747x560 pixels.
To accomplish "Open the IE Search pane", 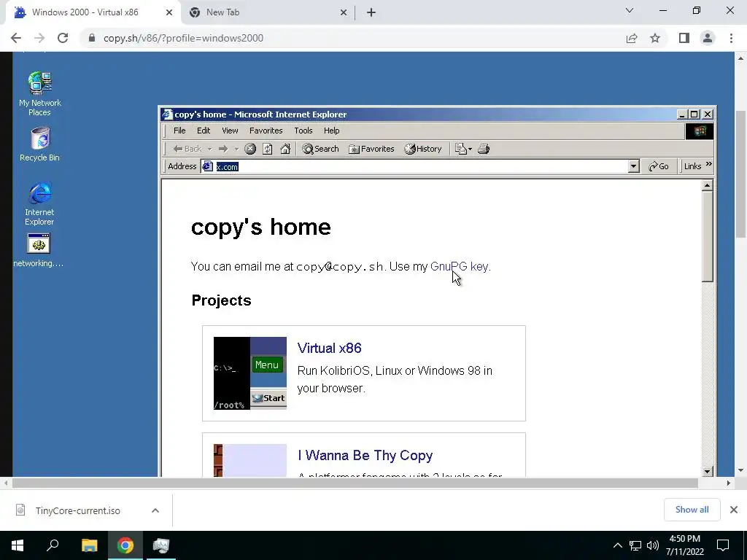I will click(321, 149).
